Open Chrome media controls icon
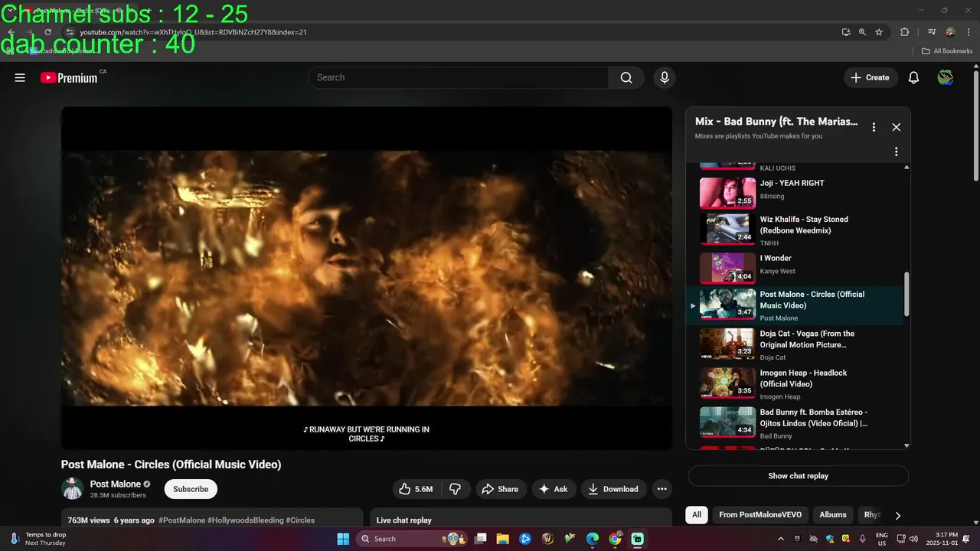Screen dimensions: 980x551 932,32
